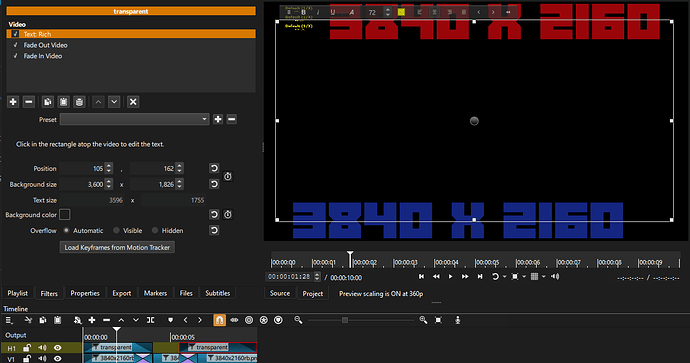Image resolution: width=690 pixels, height=363 pixels.
Task: Move the selected filter up
Action: tap(98, 102)
